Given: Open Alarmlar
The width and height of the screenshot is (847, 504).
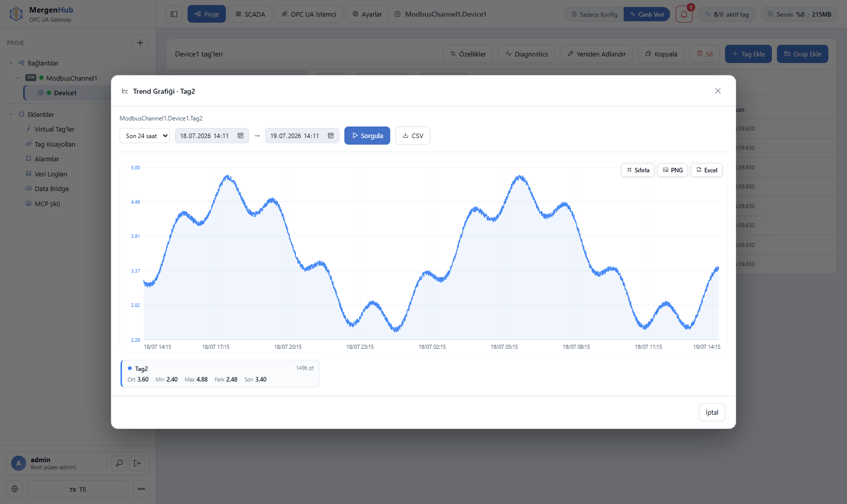Looking at the screenshot, I should coord(47,159).
